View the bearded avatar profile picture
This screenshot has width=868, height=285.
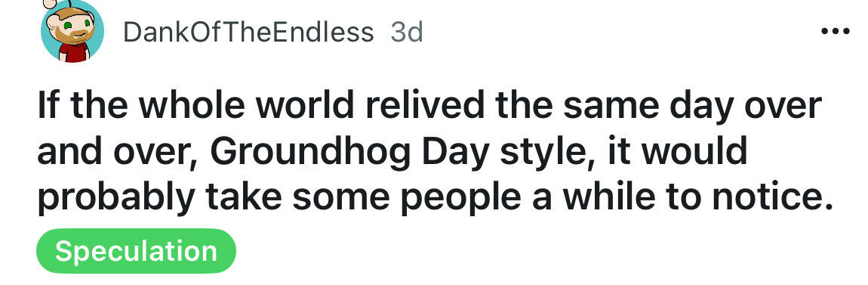point(72,31)
